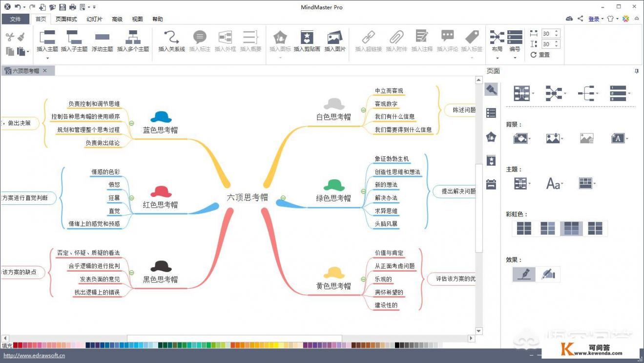Viewport: 644px width, 363px height.
Task: Insert a summary (插入概要)
Action: (x=250, y=41)
